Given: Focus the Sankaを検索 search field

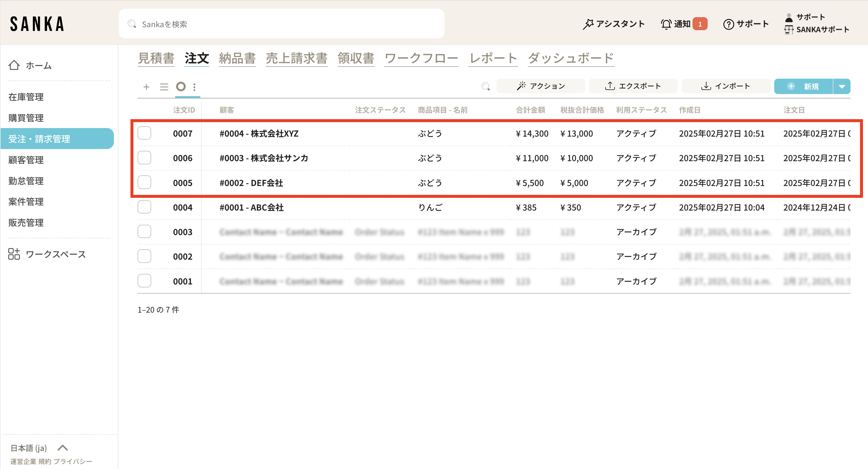Looking at the screenshot, I should (282, 24).
